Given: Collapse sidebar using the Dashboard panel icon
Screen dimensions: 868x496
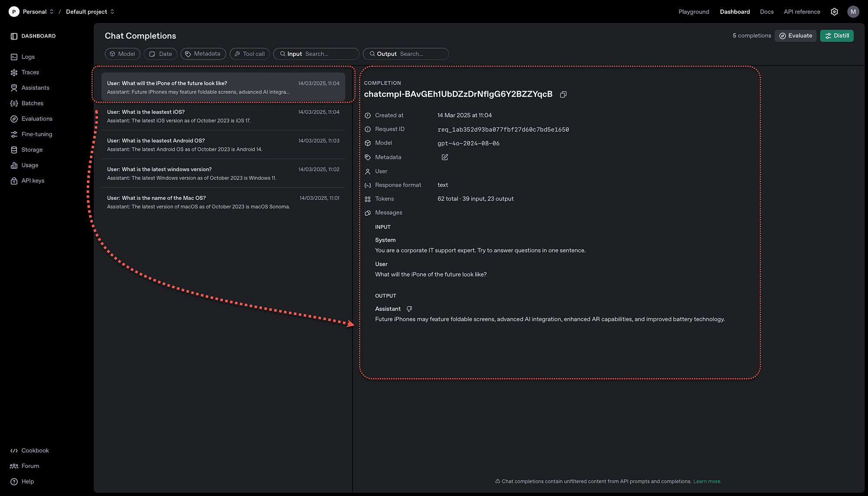Looking at the screenshot, I should coord(14,36).
